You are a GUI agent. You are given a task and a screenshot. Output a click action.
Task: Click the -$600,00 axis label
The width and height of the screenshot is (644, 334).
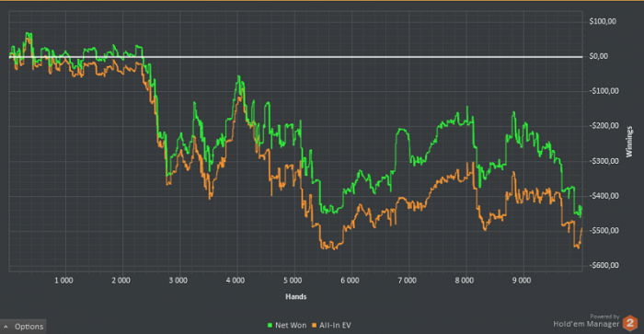[604, 265]
